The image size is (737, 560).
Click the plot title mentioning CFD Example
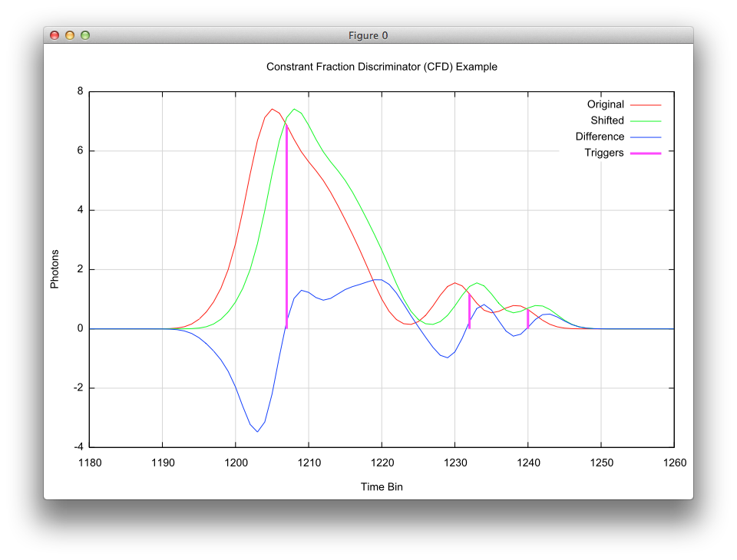tap(382, 67)
